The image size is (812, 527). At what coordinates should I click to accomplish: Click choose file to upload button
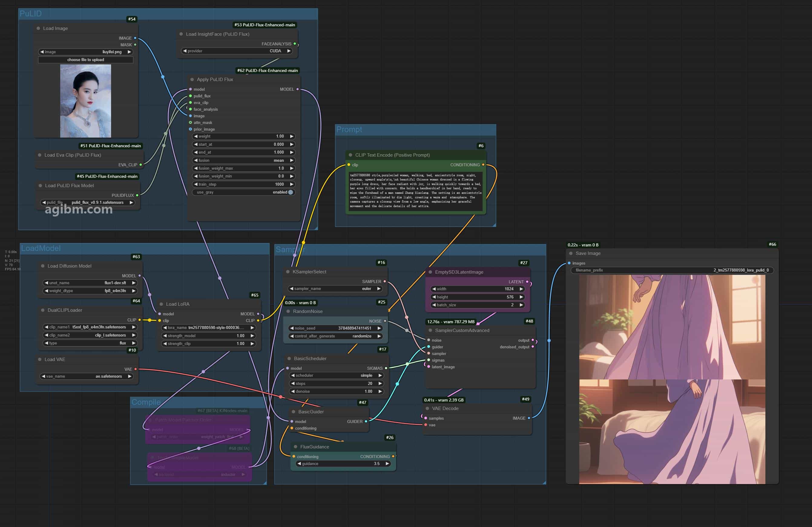point(86,60)
